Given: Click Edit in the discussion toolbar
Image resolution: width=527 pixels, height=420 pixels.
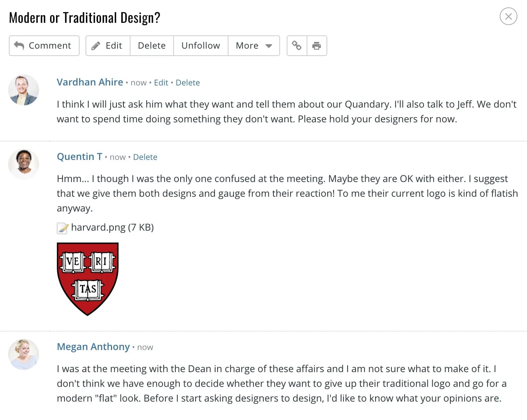Looking at the screenshot, I should (108, 46).
